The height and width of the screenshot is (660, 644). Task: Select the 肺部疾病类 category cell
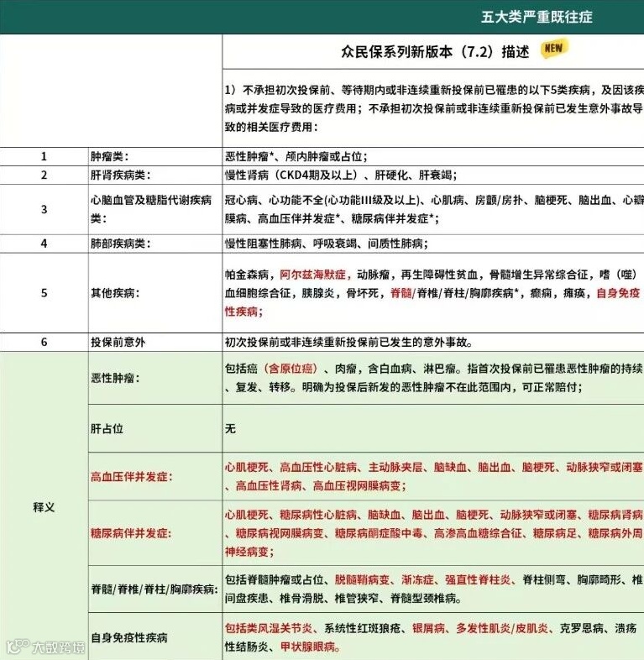pyautogui.click(x=155, y=244)
